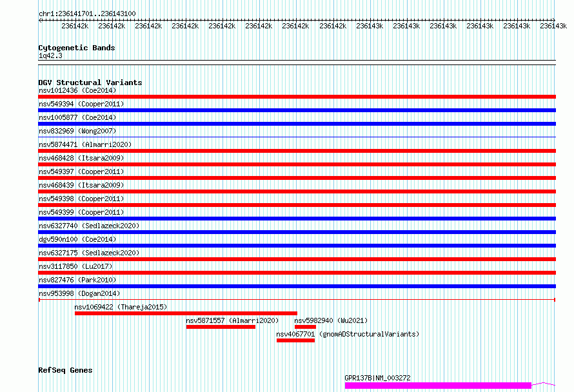This screenshot has height=392, width=574.
Task: Click nsv3117850 (Lu2017) label
Action: (x=75, y=266)
